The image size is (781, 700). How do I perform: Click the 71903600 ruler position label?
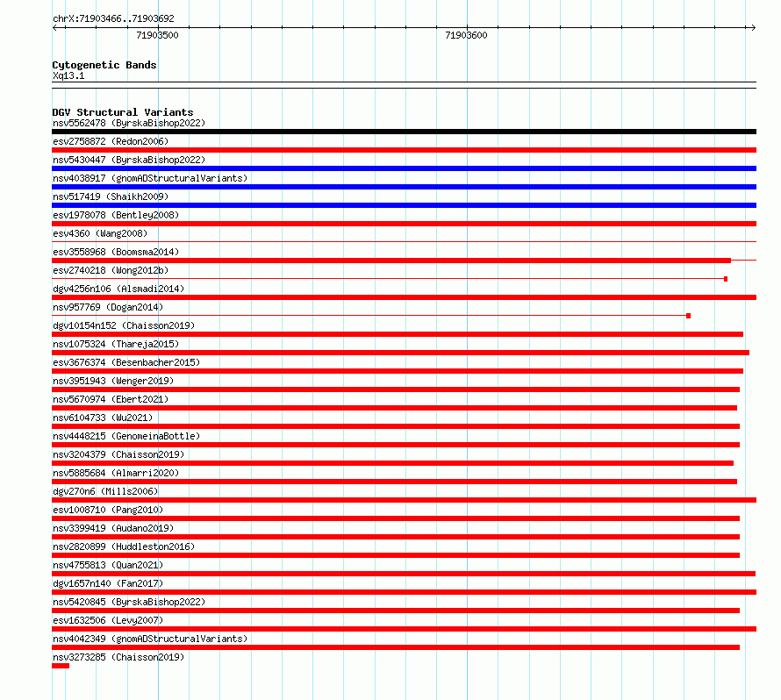coord(466,35)
